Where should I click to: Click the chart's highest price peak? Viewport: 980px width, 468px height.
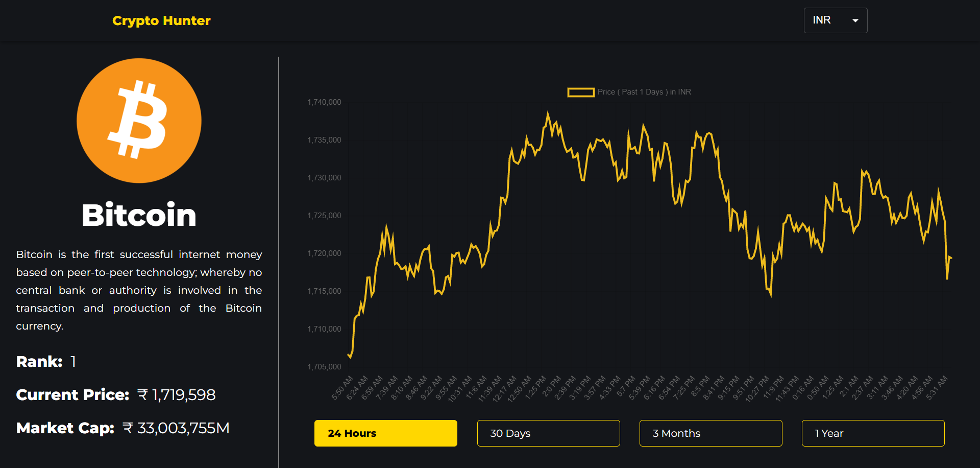click(549, 110)
